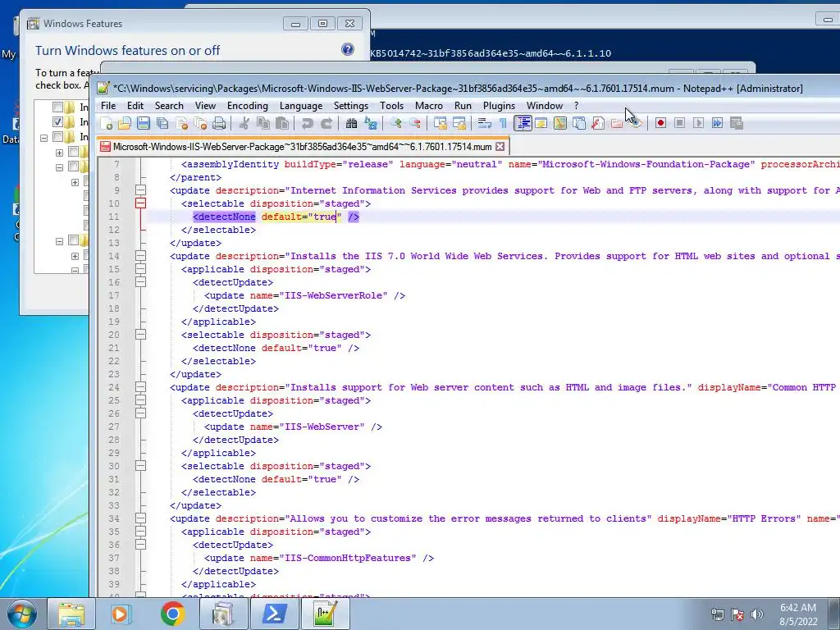Switch to PowerShell from the taskbar

pos(274,614)
